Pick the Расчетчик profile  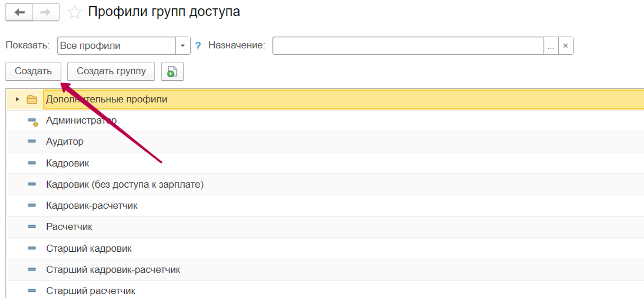[69, 227]
